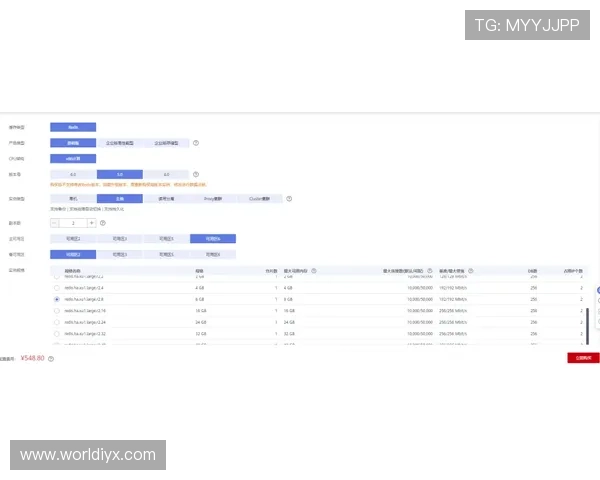
Task: Pick fourth zone in standby availability zone row
Action: (213, 254)
